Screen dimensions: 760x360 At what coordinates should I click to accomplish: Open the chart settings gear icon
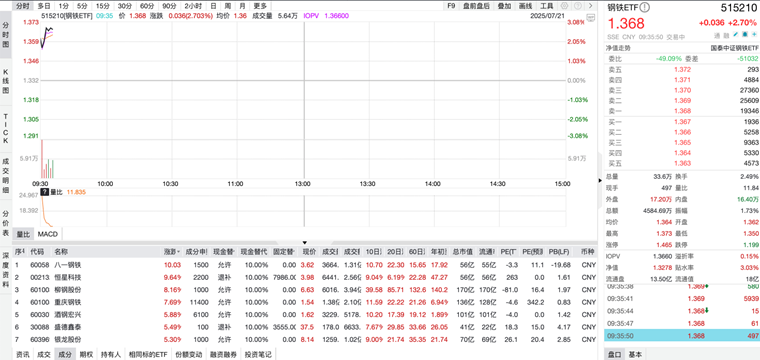click(565, 6)
